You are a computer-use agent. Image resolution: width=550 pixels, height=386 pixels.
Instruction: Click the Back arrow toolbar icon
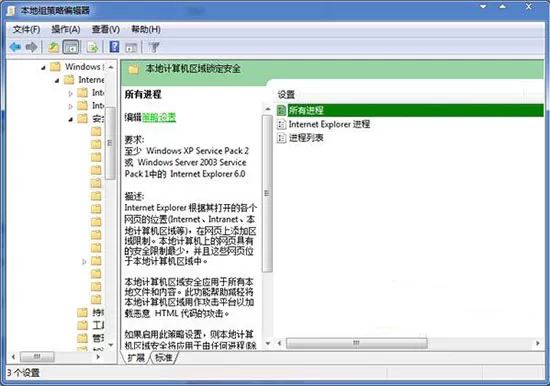(x=15, y=47)
